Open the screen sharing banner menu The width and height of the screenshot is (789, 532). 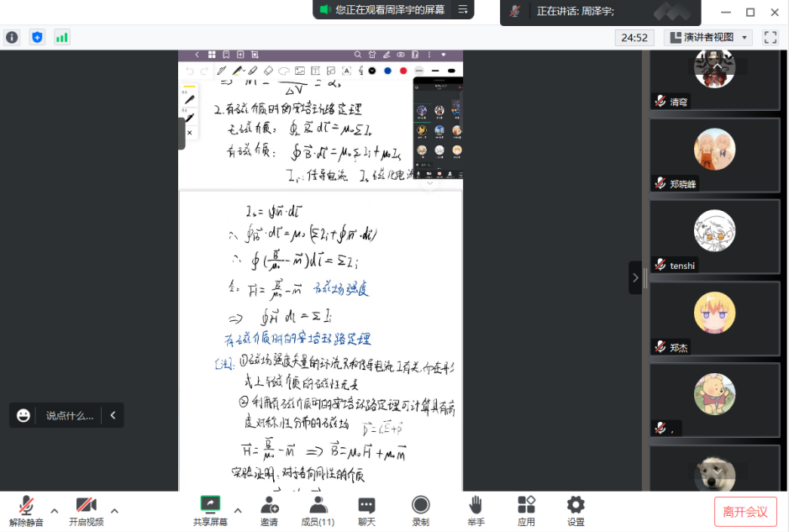click(462, 10)
